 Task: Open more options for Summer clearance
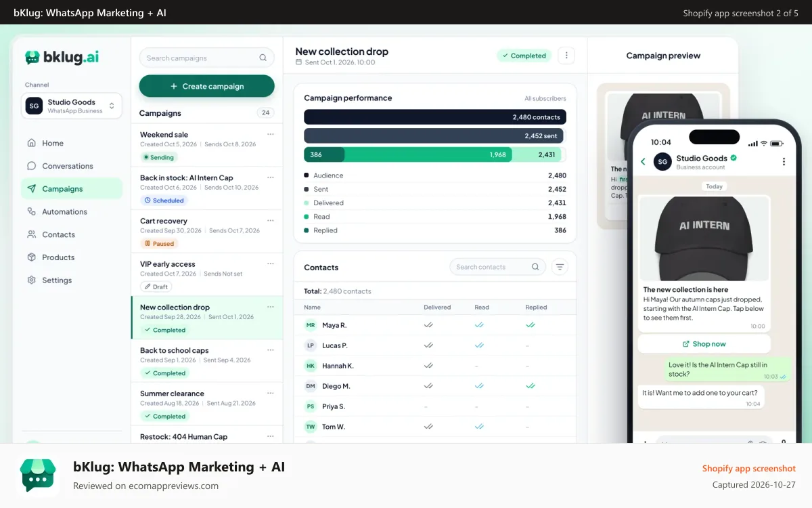[271, 394]
